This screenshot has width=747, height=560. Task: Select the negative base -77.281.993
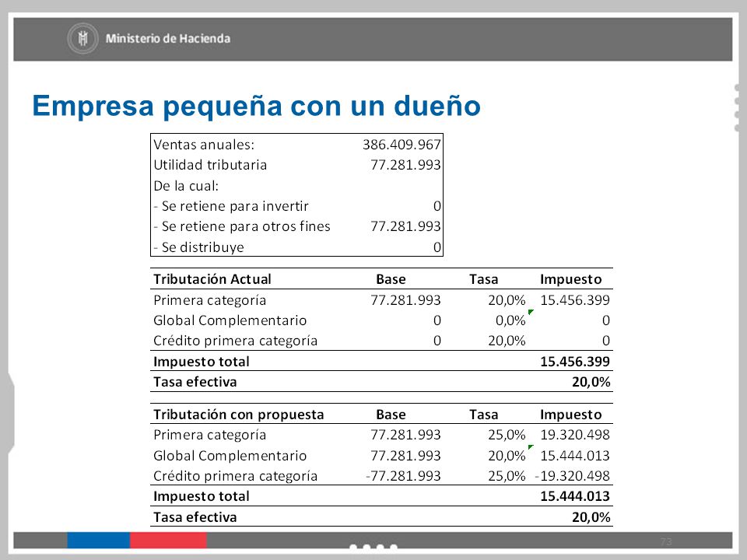(404, 476)
